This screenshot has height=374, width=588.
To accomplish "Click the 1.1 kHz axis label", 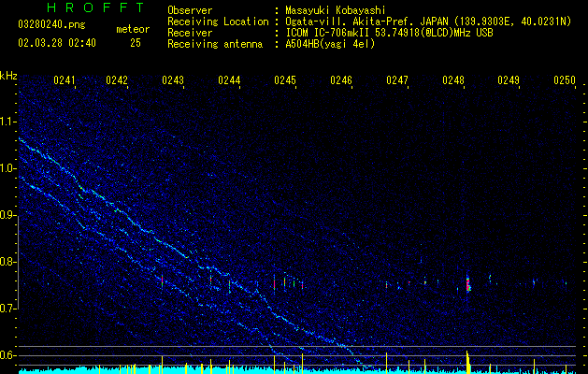I will point(8,122).
